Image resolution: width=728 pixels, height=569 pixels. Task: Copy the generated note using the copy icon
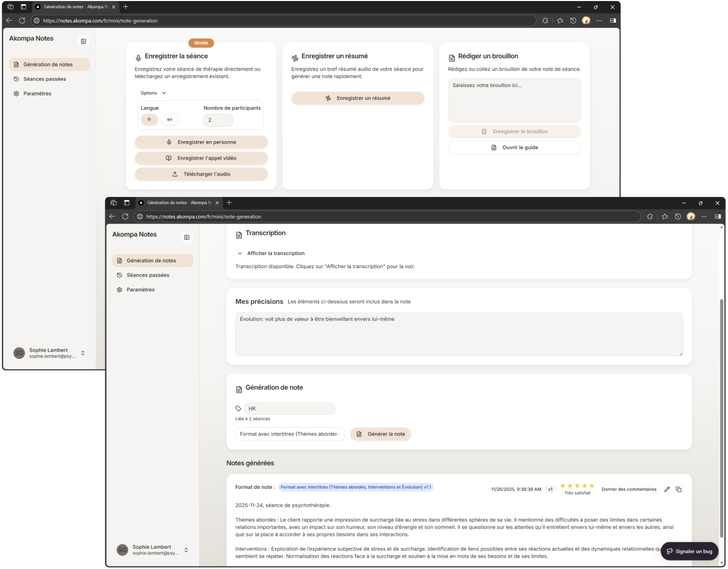(x=679, y=489)
